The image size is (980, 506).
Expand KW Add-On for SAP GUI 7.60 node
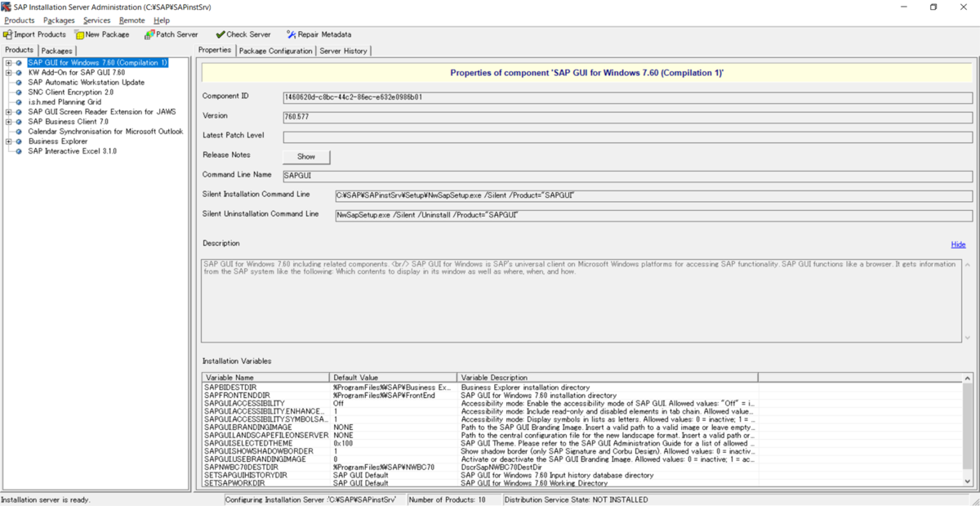(x=9, y=73)
